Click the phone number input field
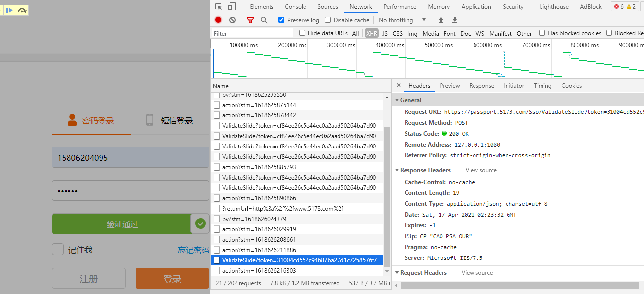 tap(131, 157)
